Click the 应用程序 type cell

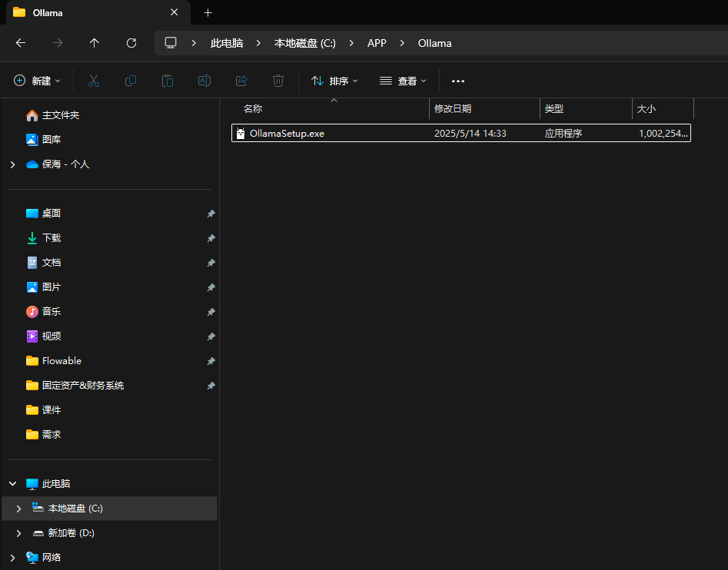[563, 133]
